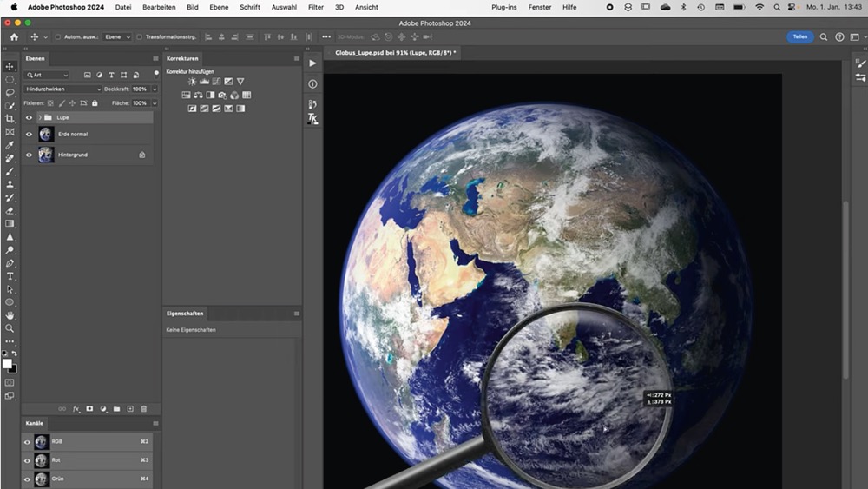The width and height of the screenshot is (868, 489).
Task: Select the Lasso tool
Action: point(10,92)
